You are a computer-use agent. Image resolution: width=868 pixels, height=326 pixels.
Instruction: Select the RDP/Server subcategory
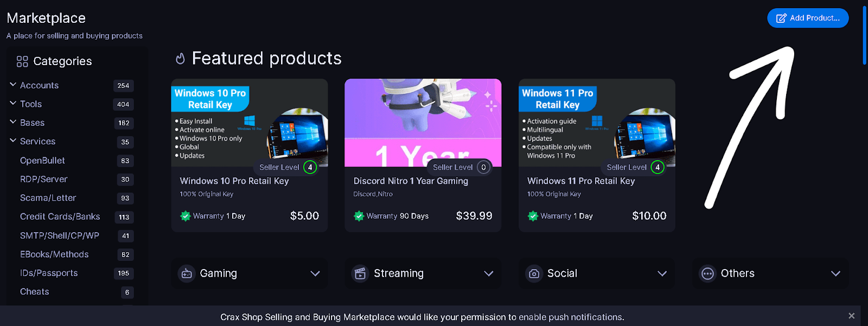[44, 179]
